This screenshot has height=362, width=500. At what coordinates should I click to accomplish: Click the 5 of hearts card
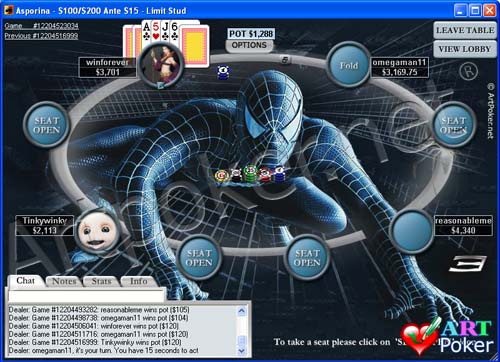[156, 32]
